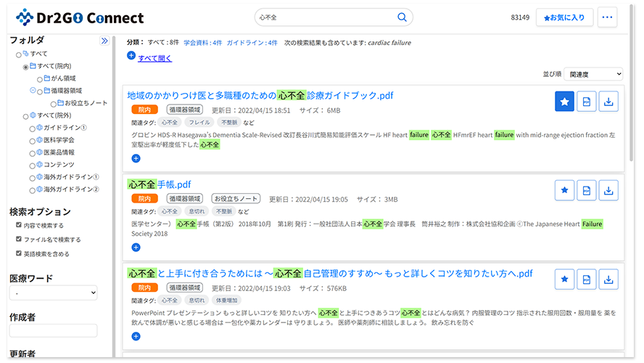Click the plus icon beside すべて開く
Viewport: 644px width, 363px height.
tap(131, 55)
